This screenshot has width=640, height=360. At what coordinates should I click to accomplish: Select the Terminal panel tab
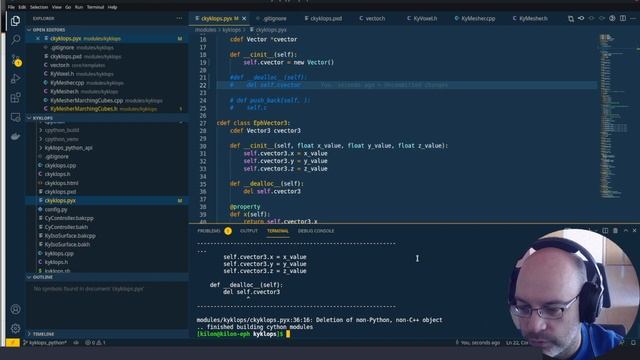tap(278, 231)
